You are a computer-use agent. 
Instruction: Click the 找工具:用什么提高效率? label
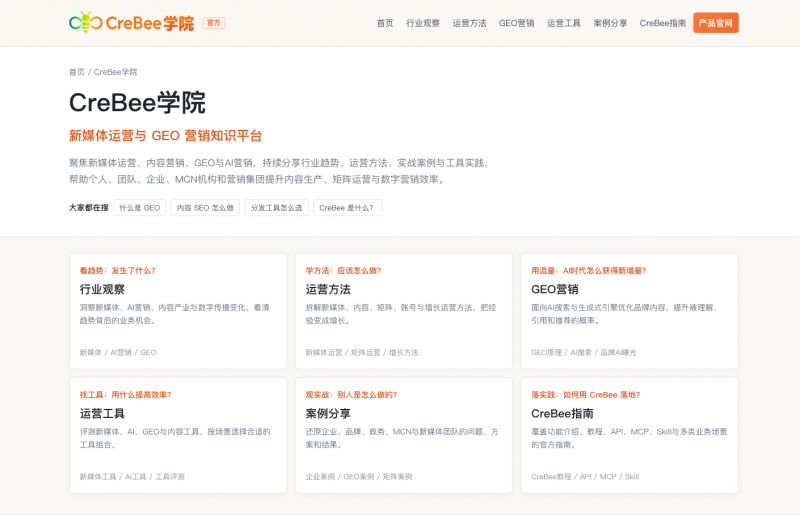click(x=126, y=395)
